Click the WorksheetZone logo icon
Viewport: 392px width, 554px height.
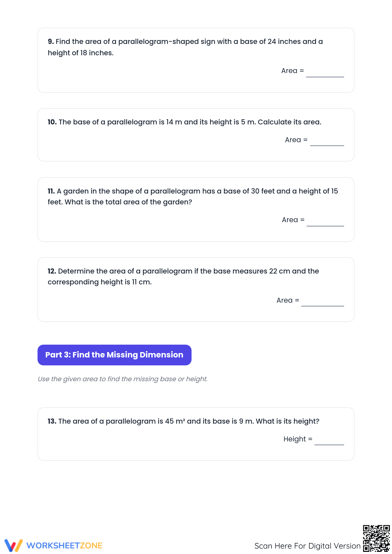coord(14,546)
